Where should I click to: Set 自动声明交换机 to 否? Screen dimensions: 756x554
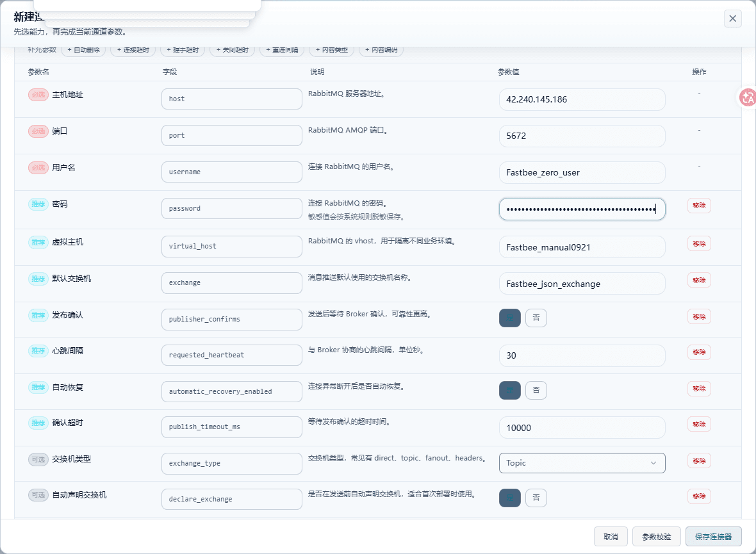pos(536,498)
